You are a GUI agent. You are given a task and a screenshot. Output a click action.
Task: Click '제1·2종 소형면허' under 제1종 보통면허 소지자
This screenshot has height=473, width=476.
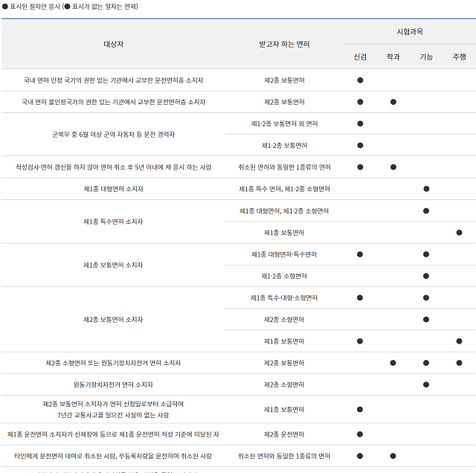point(284,276)
